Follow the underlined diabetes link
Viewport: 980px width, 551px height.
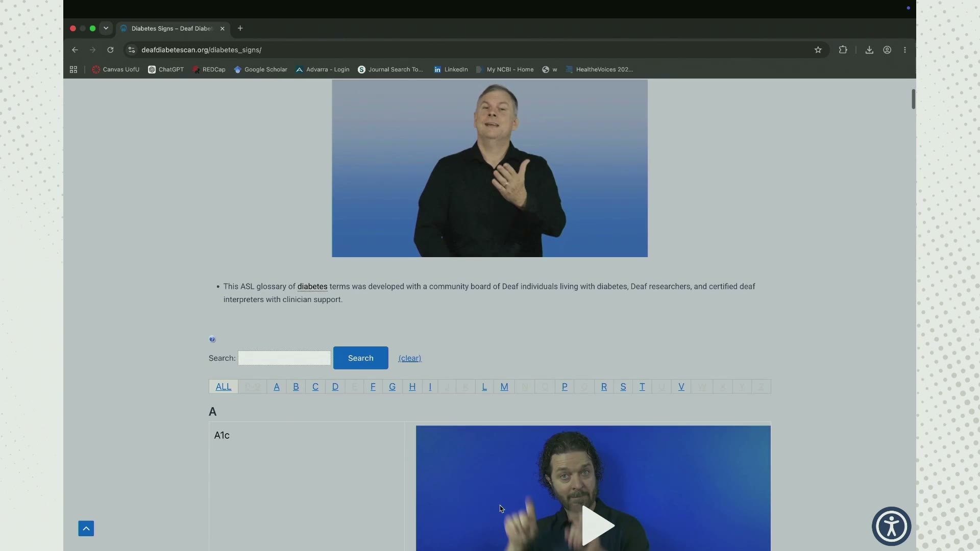pyautogui.click(x=312, y=287)
